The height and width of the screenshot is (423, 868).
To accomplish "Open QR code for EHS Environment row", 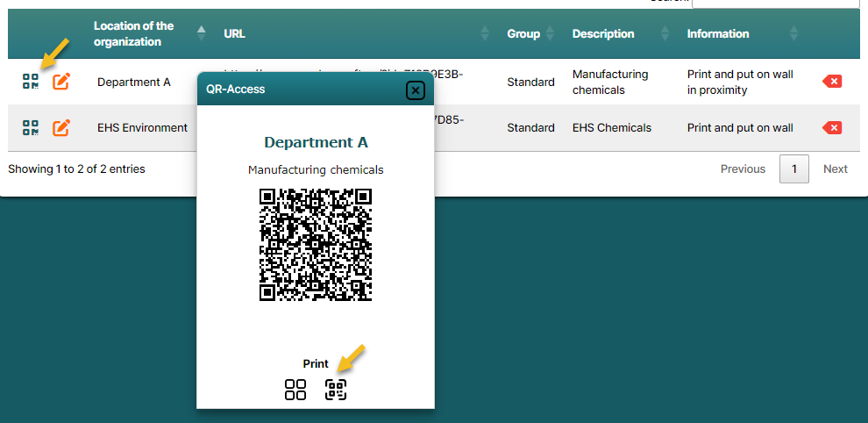I will (31, 127).
